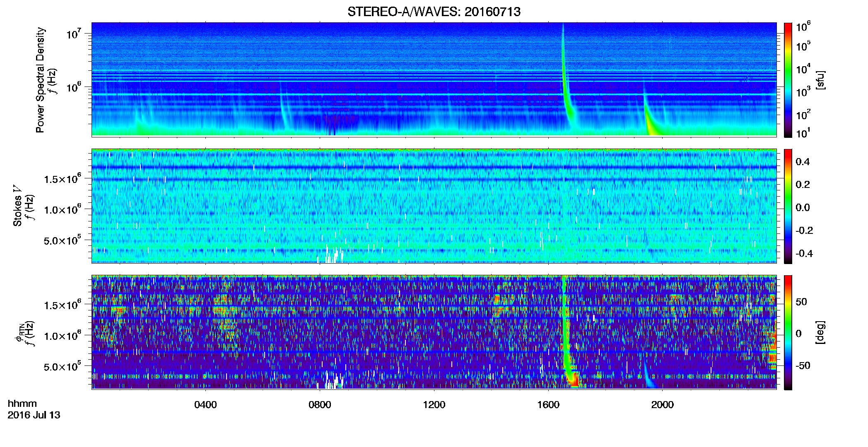The width and height of the screenshot is (868, 447).
Task: Select the Power Spectral Density axis label
Action: (40, 80)
